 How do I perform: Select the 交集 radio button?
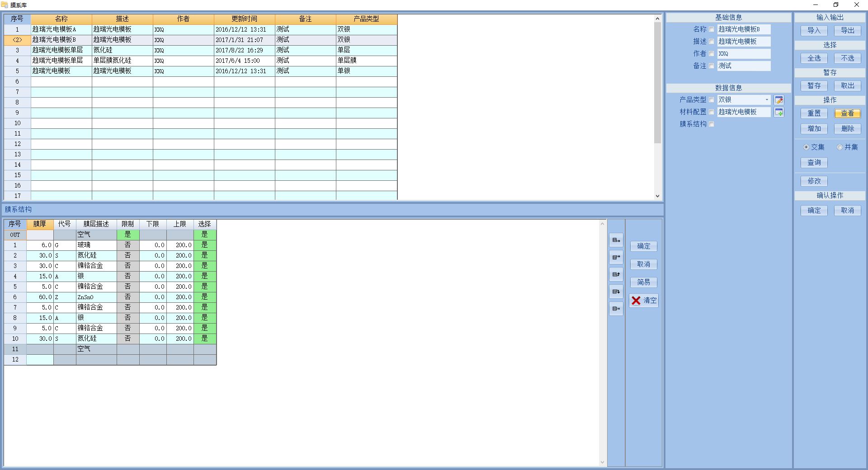click(x=806, y=147)
